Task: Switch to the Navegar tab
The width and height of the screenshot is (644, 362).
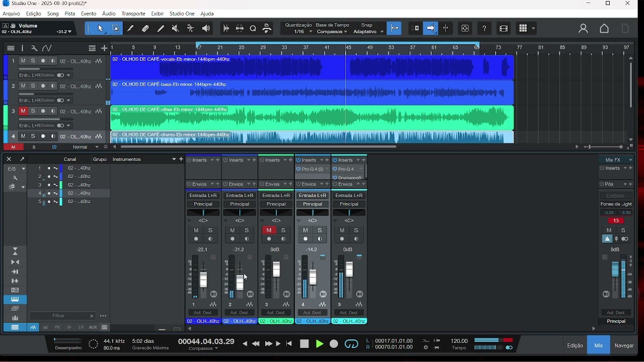Action: [x=624, y=345]
